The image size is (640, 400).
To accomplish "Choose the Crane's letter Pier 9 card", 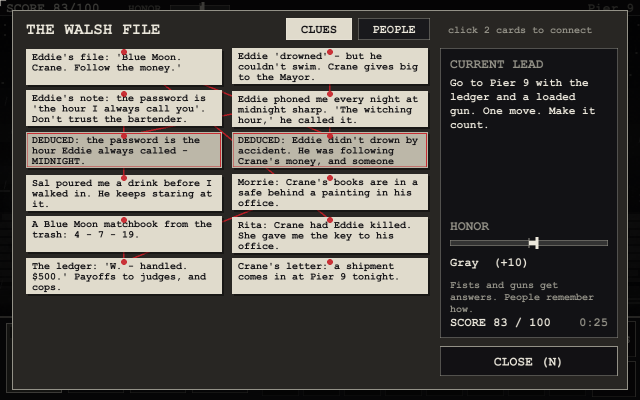I will (330, 276).
